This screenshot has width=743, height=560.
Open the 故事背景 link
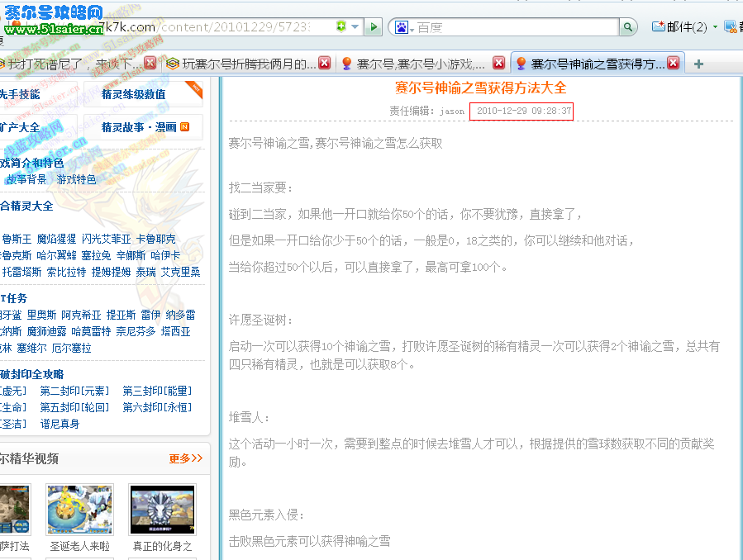coord(27,179)
